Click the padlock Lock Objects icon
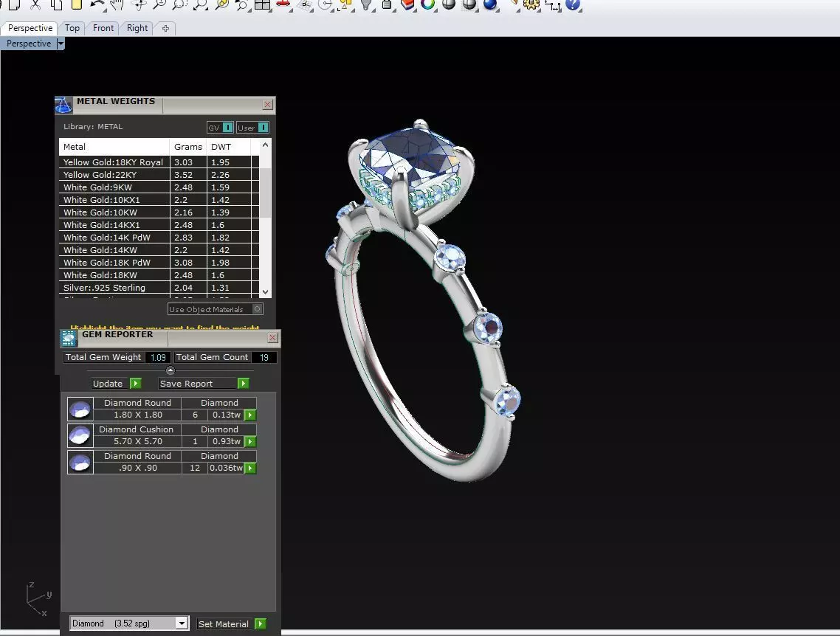Image resolution: width=840 pixels, height=636 pixels. click(x=387, y=5)
